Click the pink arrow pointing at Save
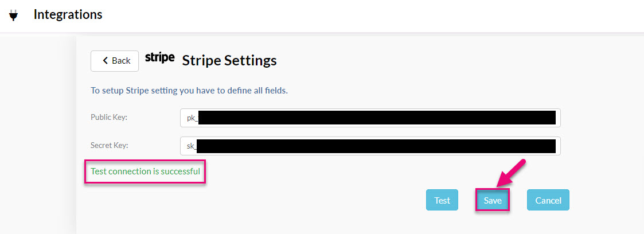Viewport: 644px width, 234px height. point(510,174)
